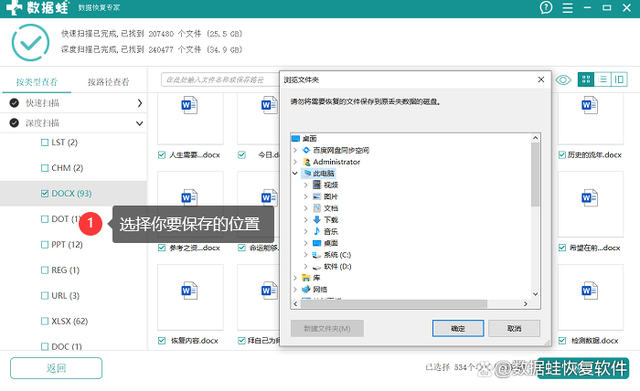
Task: Expand the 库 tree node
Action: coord(295,278)
